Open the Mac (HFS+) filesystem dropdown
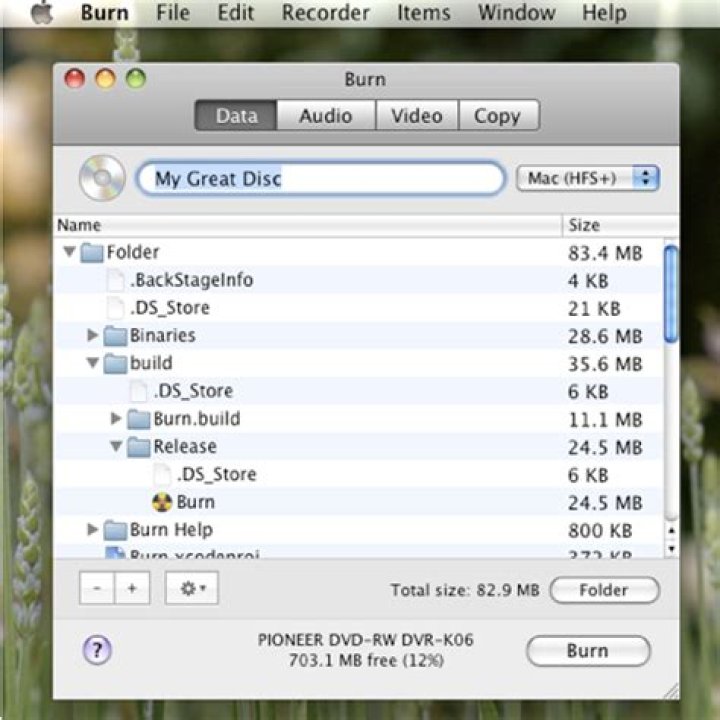The height and width of the screenshot is (720, 720). click(588, 178)
